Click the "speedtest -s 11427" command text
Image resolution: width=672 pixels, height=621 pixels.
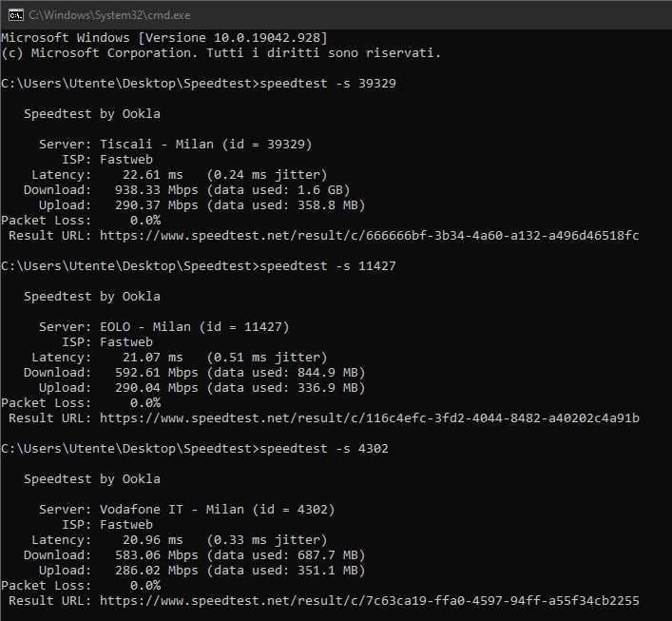[327, 265]
